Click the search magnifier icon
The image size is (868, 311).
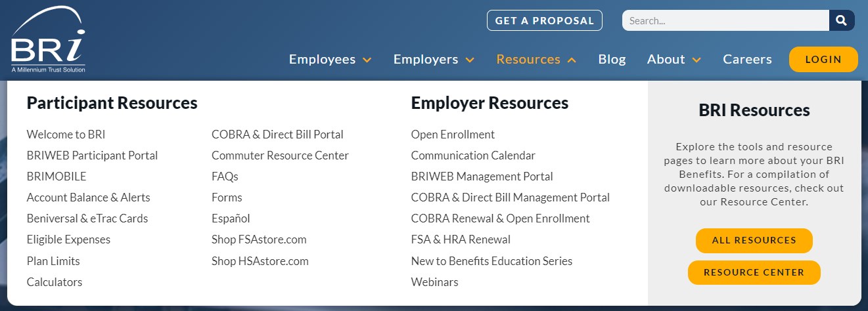(842, 20)
